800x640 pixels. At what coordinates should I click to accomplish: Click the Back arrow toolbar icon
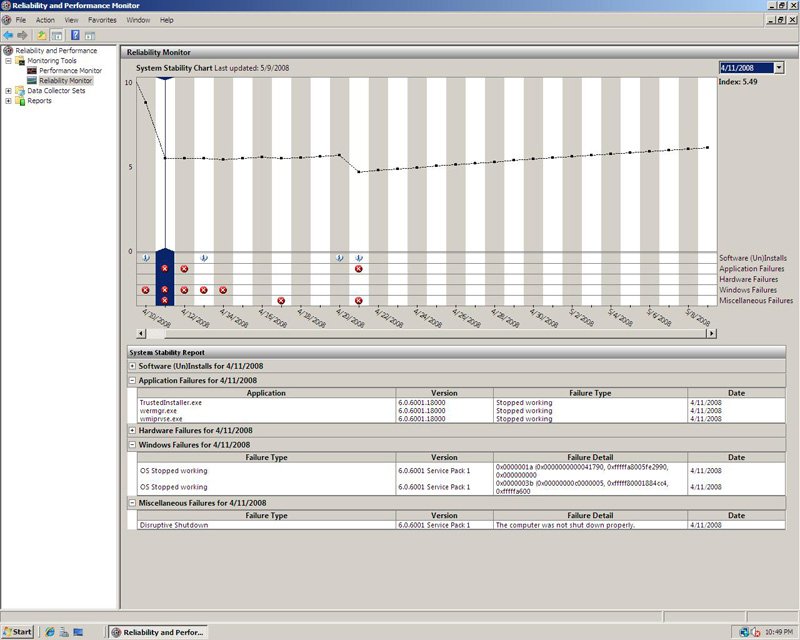point(8,35)
